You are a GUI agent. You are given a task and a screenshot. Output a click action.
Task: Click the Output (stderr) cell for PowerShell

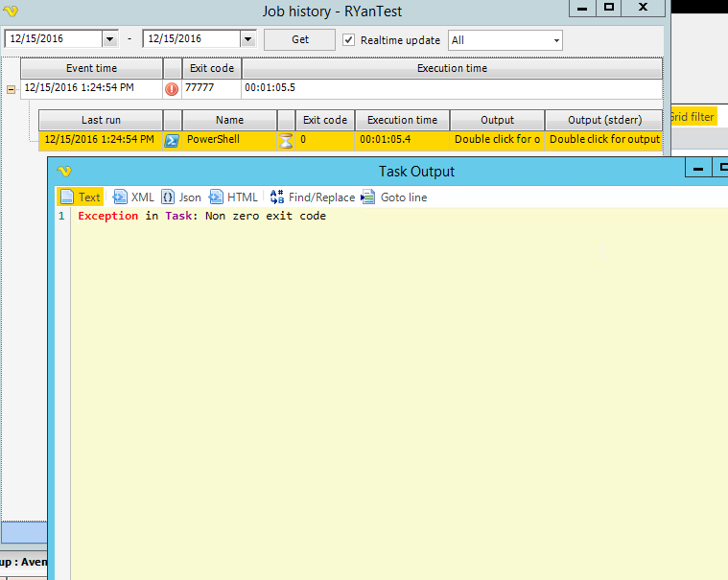coord(603,140)
